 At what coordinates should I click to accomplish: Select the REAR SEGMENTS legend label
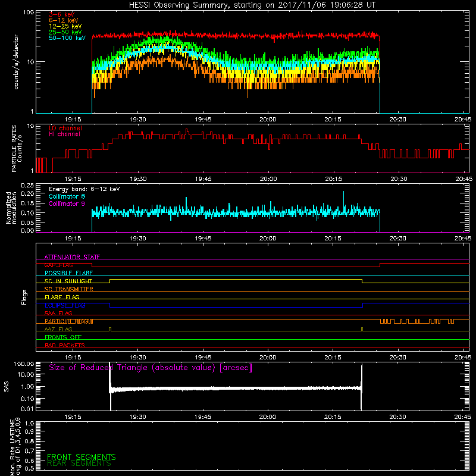pyautogui.click(x=79, y=464)
